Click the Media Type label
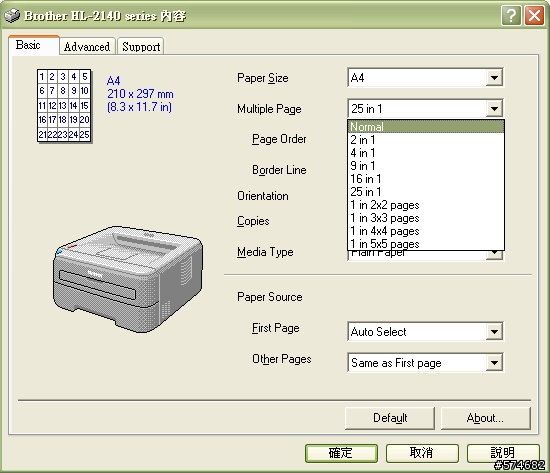Screen dimensions: 550x473 [265, 252]
